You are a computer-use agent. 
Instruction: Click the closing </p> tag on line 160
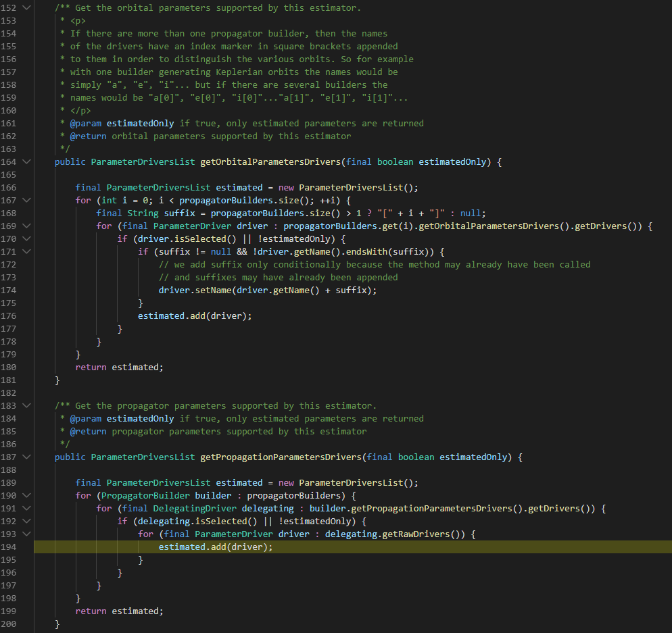[x=80, y=111]
